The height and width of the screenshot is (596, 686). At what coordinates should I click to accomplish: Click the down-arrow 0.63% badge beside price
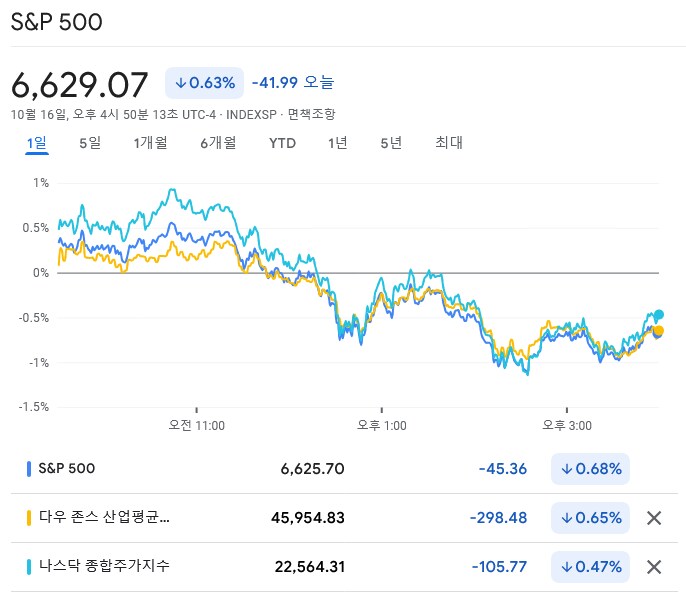tap(205, 83)
